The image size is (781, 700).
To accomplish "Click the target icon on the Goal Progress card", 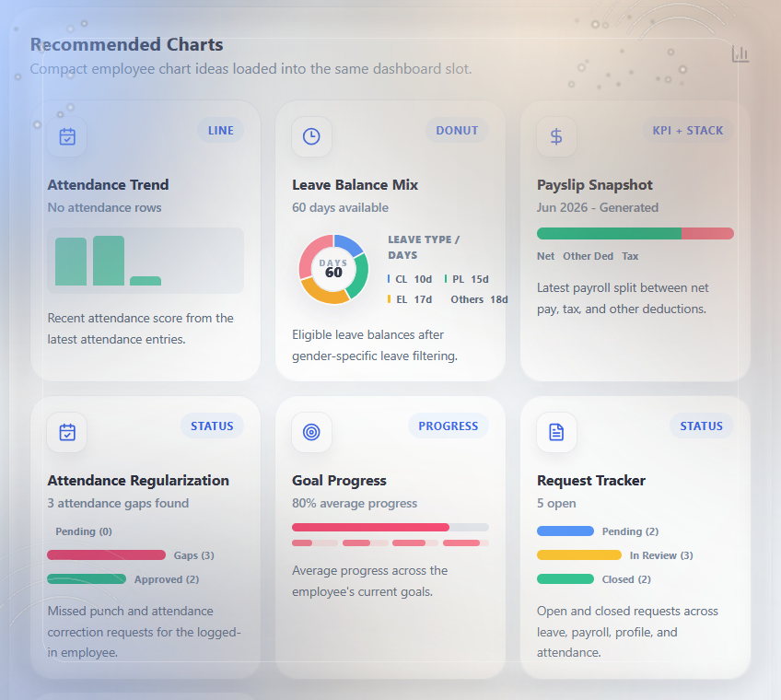I will coord(311,432).
